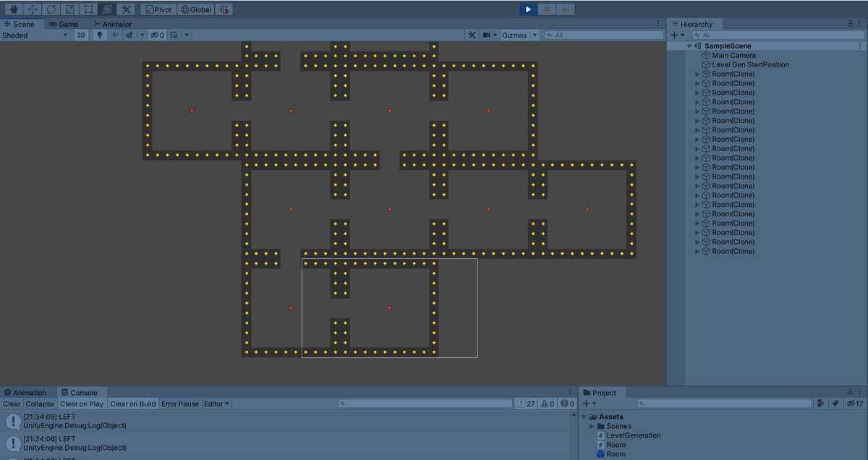Open Project create asset plus menu
868x460 pixels.
click(x=590, y=404)
